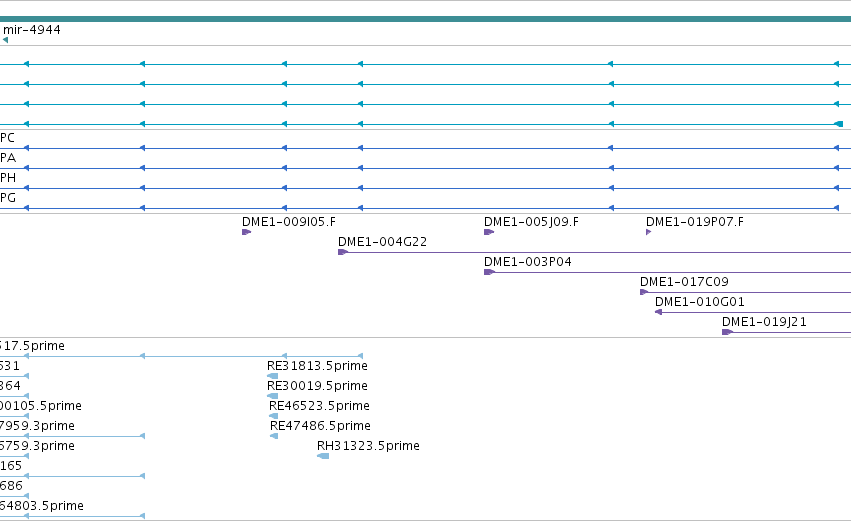Viewport: 851px width, 521px height.
Task: Click the mir-4944 arrow glyph
Action: point(5,40)
